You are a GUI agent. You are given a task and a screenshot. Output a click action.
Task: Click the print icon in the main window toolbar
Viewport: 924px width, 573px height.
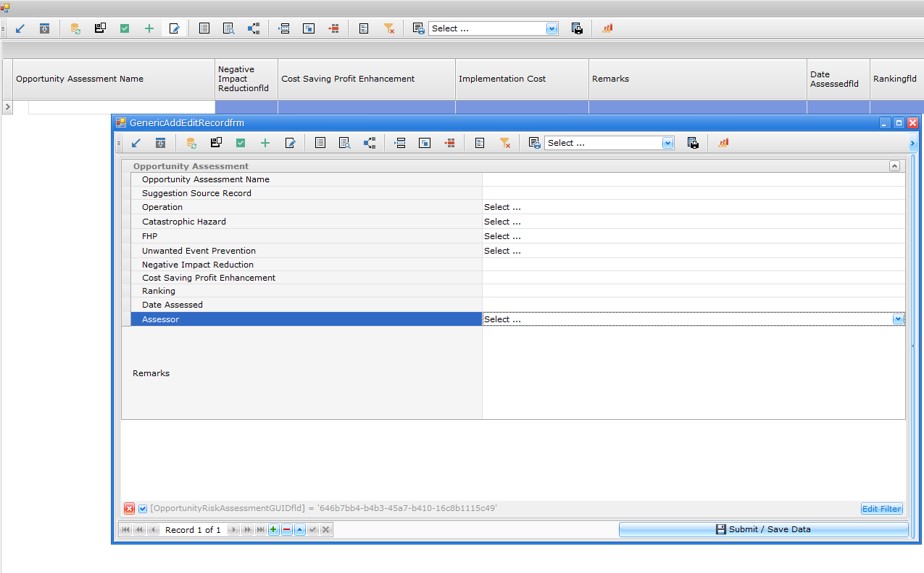(577, 29)
